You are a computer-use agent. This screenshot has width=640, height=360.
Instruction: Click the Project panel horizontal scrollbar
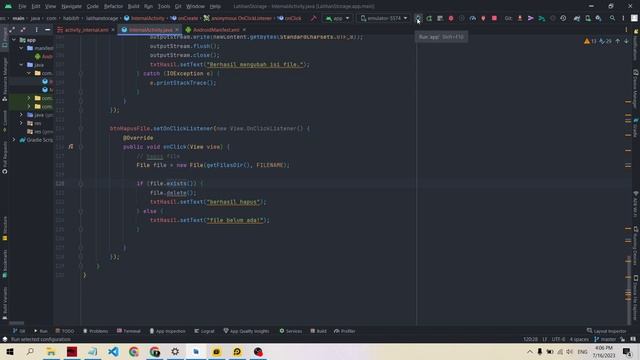(x=16, y=323)
